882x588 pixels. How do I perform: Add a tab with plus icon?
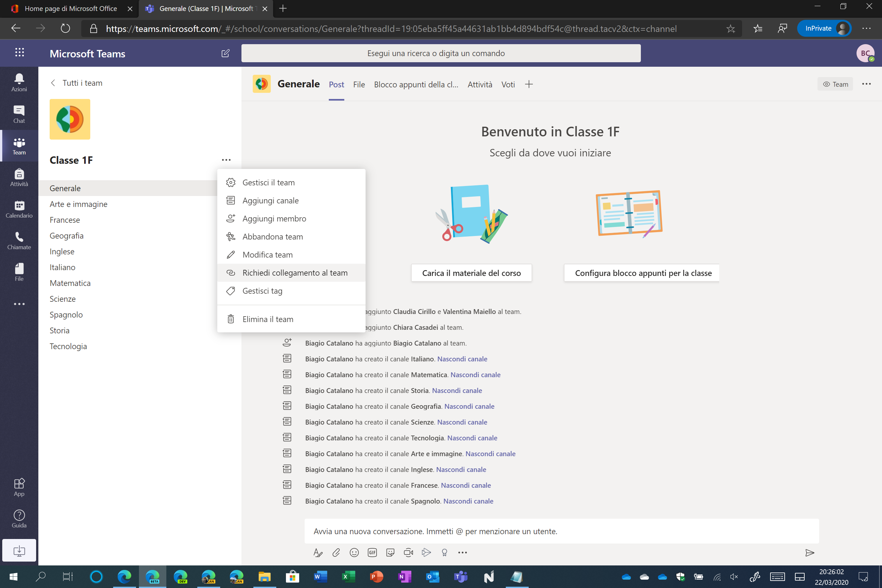pos(529,84)
